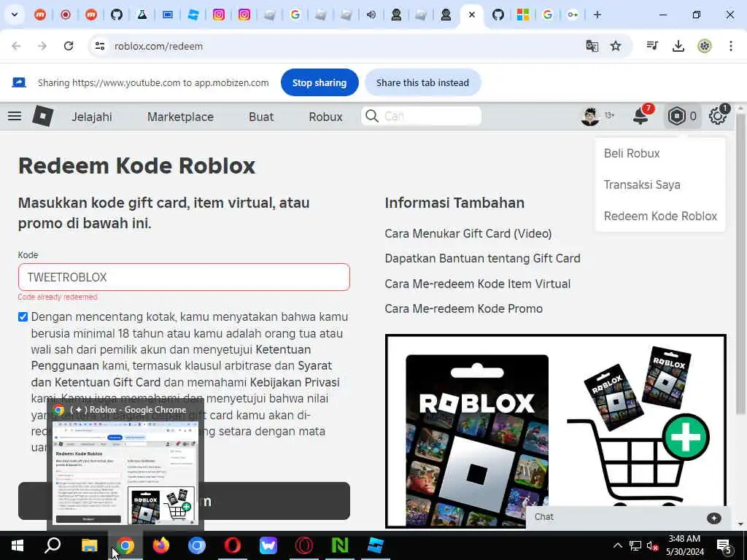Select Beli Robux from dropdown
Screen dimensions: 747x560
coord(632,153)
